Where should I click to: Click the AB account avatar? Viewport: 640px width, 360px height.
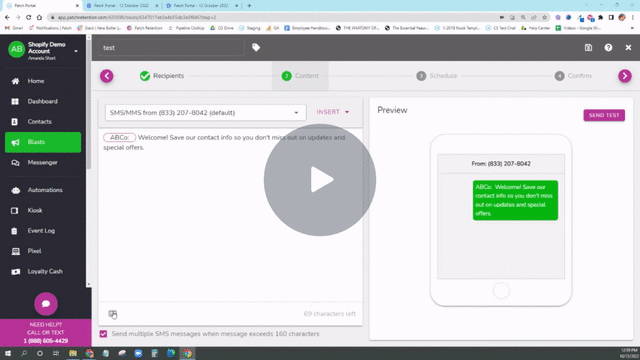point(16,49)
